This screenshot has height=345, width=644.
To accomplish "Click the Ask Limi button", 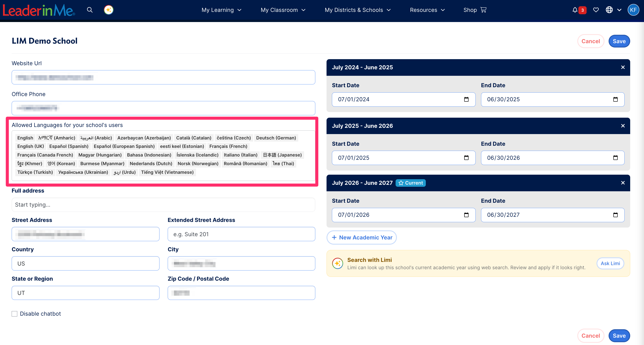I will pyautogui.click(x=610, y=264).
